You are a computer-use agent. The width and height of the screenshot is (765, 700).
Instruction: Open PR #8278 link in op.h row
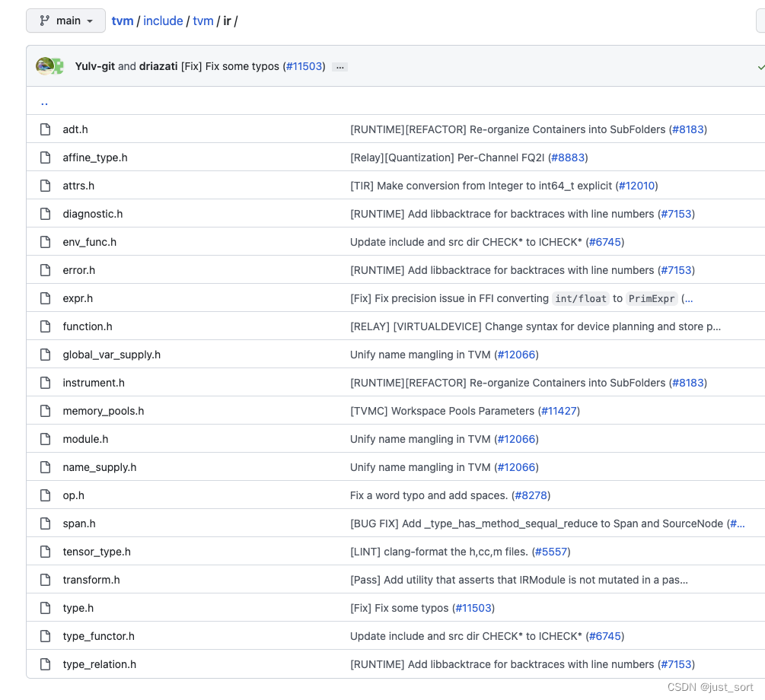point(531,495)
